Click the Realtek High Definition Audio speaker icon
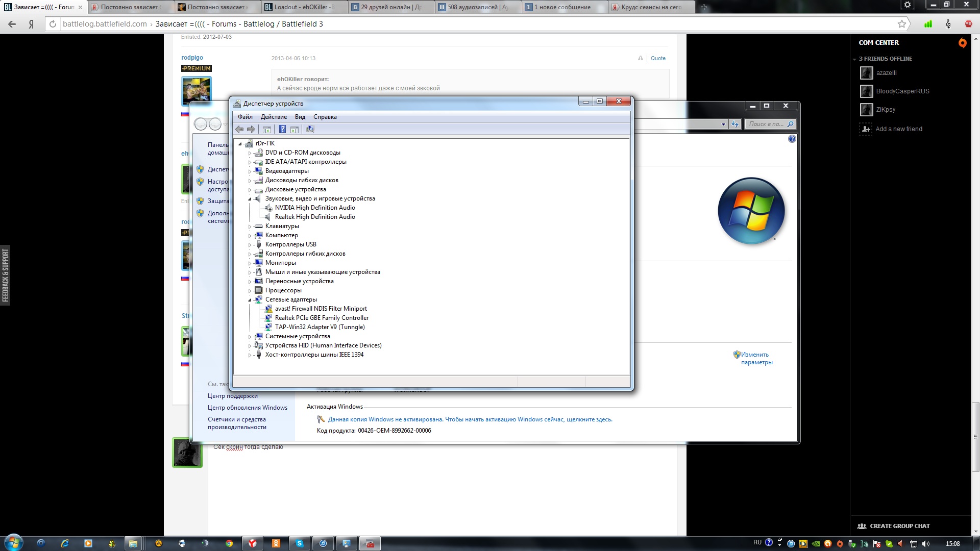Image resolution: width=980 pixels, height=551 pixels. pos(268,217)
